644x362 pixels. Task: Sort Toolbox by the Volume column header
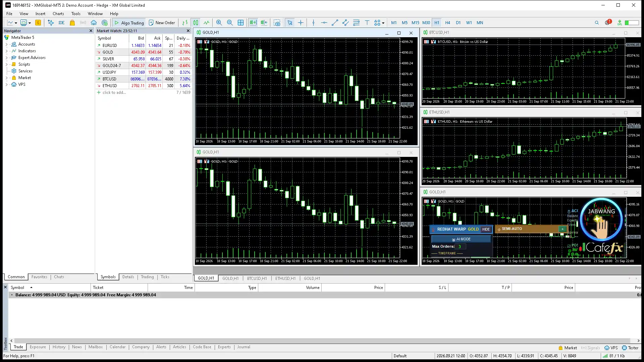(290, 288)
